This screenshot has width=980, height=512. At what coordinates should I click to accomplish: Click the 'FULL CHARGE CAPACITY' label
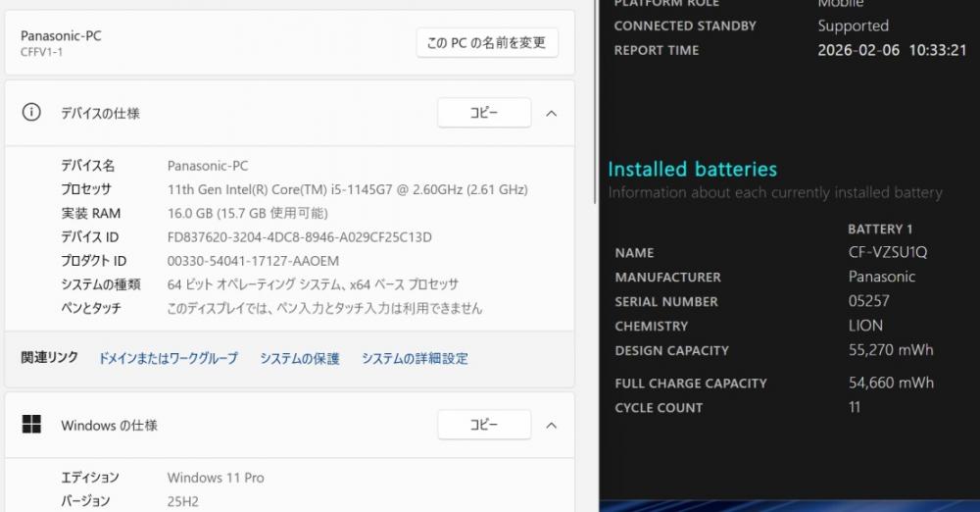point(691,384)
